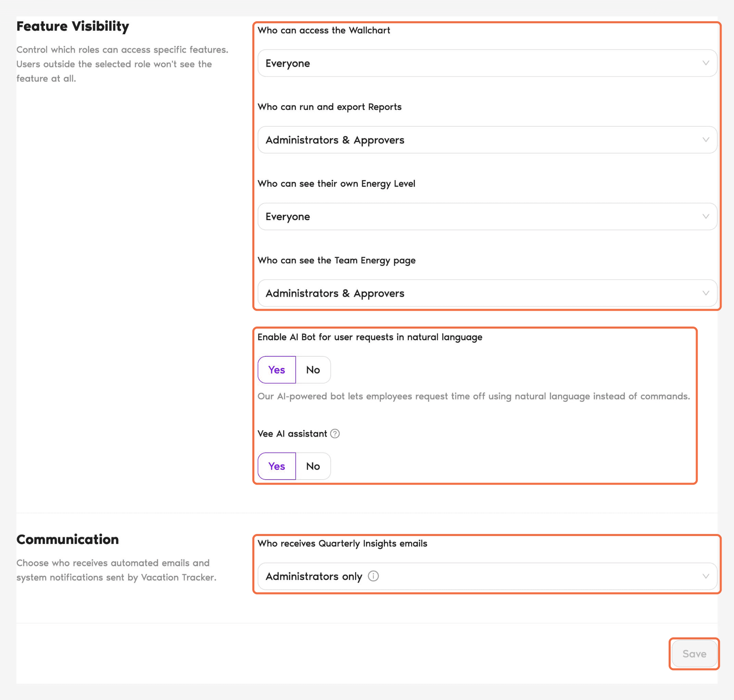Select Yes for Enable AI Bot
Screen dimensions: 734x700
277,370
